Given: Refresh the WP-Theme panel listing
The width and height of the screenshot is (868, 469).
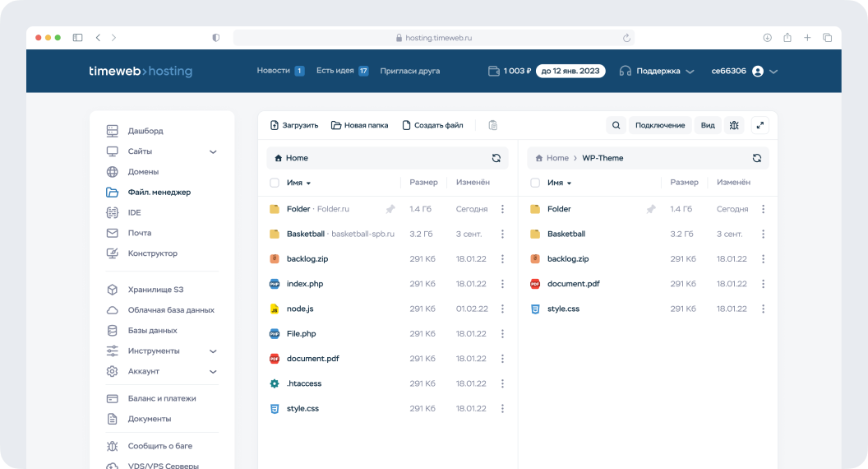Looking at the screenshot, I should tap(756, 158).
